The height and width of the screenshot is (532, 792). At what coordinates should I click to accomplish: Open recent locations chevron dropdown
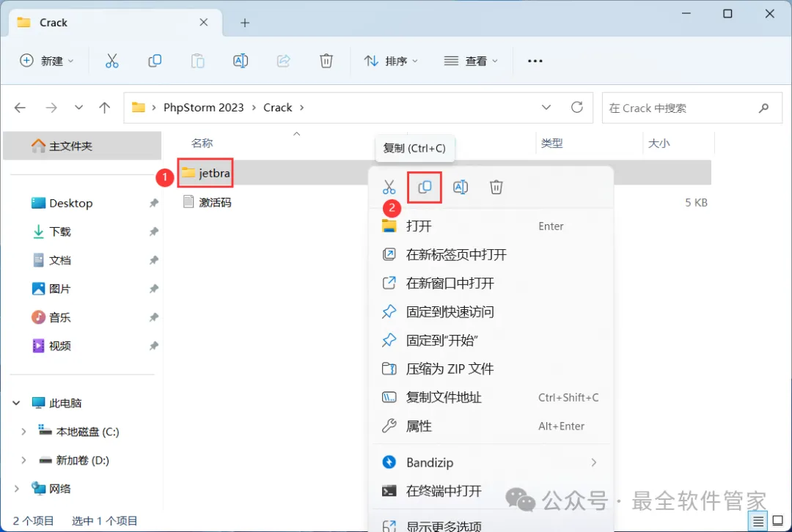[x=78, y=108]
